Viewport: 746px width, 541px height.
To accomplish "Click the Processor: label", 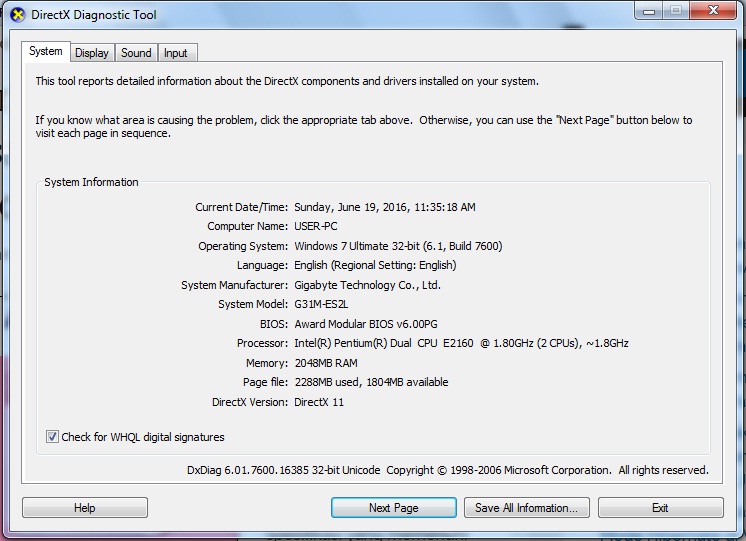I will point(263,343).
